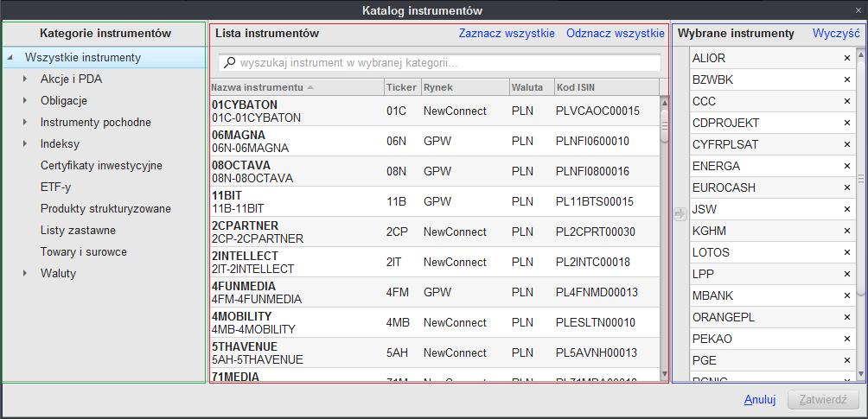Viewport: 868px width, 419px height.
Task: Expand the Instrumenty pochodne category
Action: coord(25,123)
